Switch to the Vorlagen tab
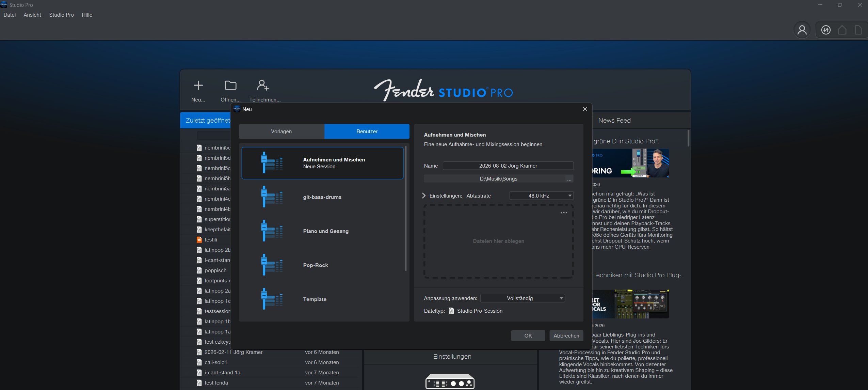The height and width of the screenshot is (390, 868). click(281, 131)
